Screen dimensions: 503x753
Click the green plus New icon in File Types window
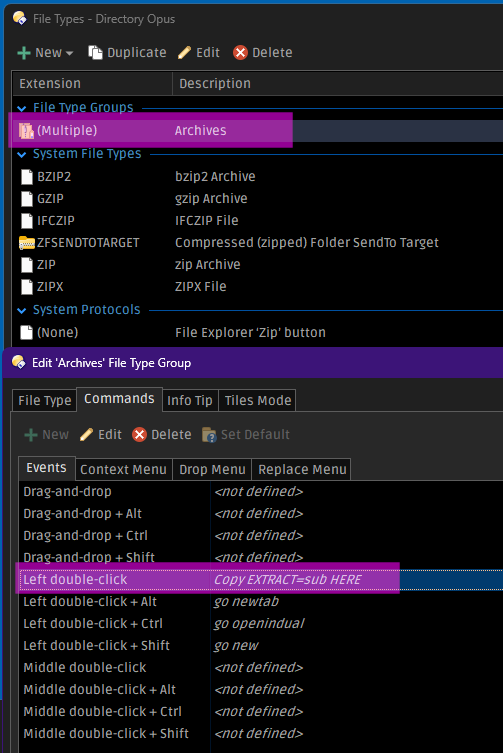[x=24, y=53]
